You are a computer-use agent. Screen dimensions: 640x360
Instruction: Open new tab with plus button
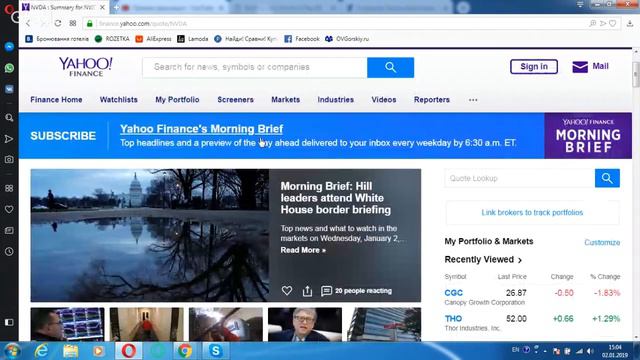click(x=116, y=7)
